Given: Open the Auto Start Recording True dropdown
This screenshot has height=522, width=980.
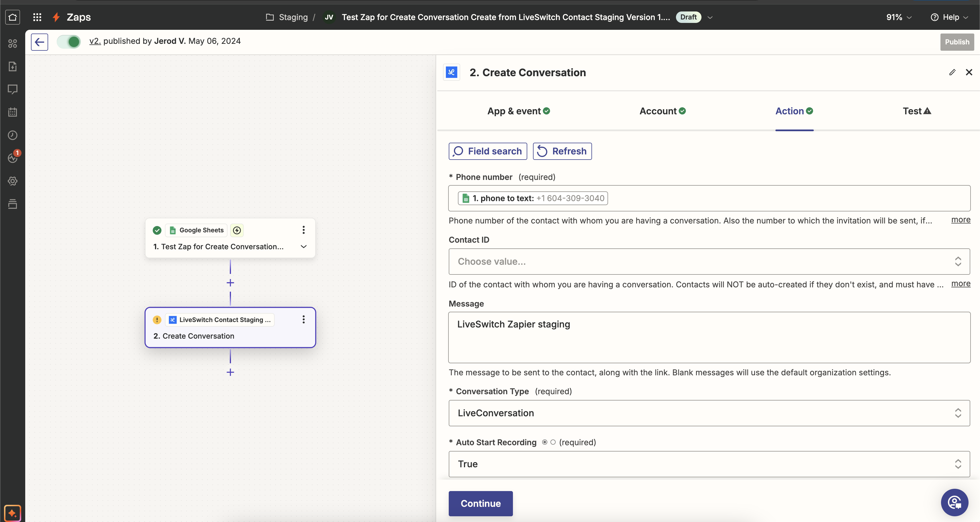Looking at the screenshot, I should pyautogui.click(x=709, y=464).
